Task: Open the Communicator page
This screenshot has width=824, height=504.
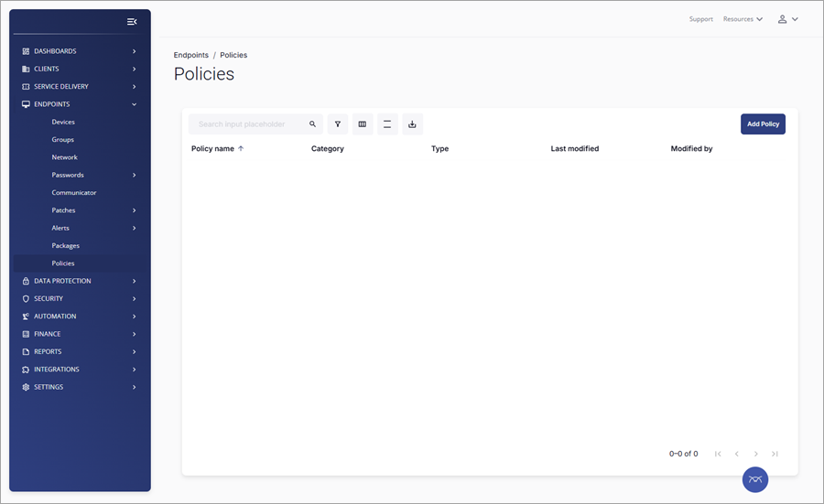Action: pos(73,193)
